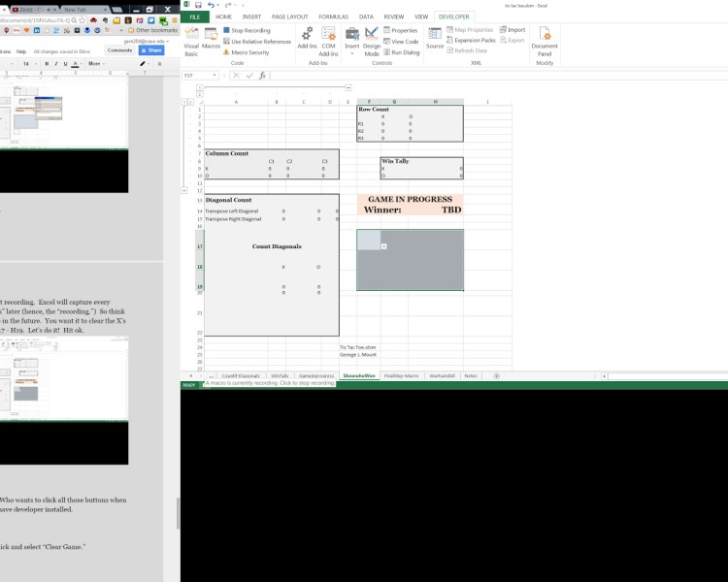Click the Share button in Google Docs
Image resolution: width=728 pixels, height=582 pixels.
[x=152, y=50]
